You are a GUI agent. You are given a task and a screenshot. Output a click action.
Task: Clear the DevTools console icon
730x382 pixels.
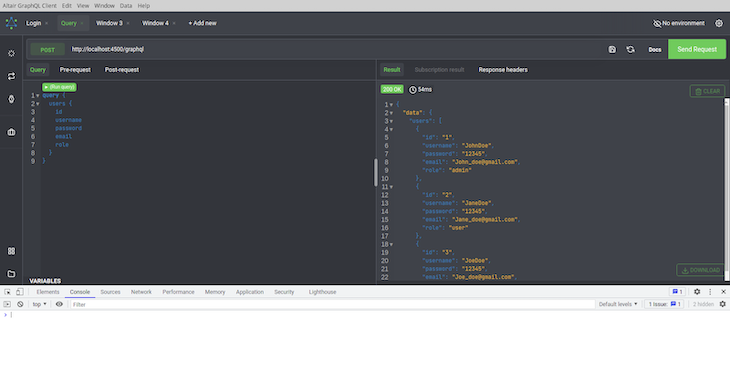20,304
